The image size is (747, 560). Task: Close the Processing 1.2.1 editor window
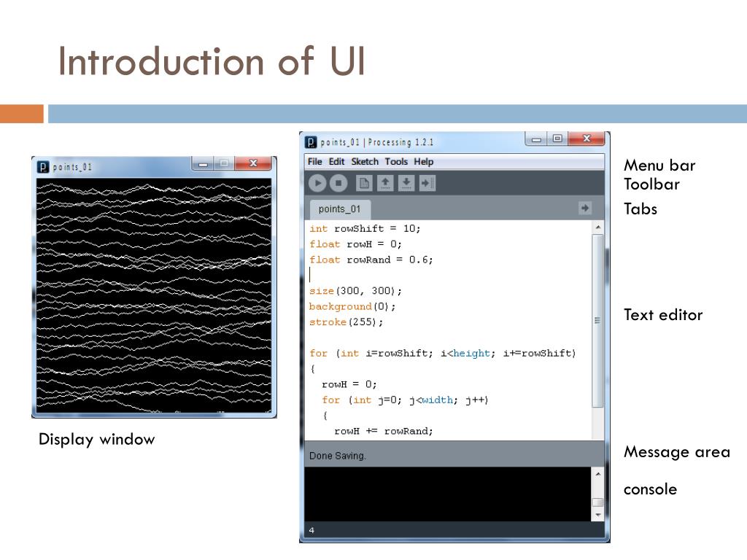(x=587, y=139)
